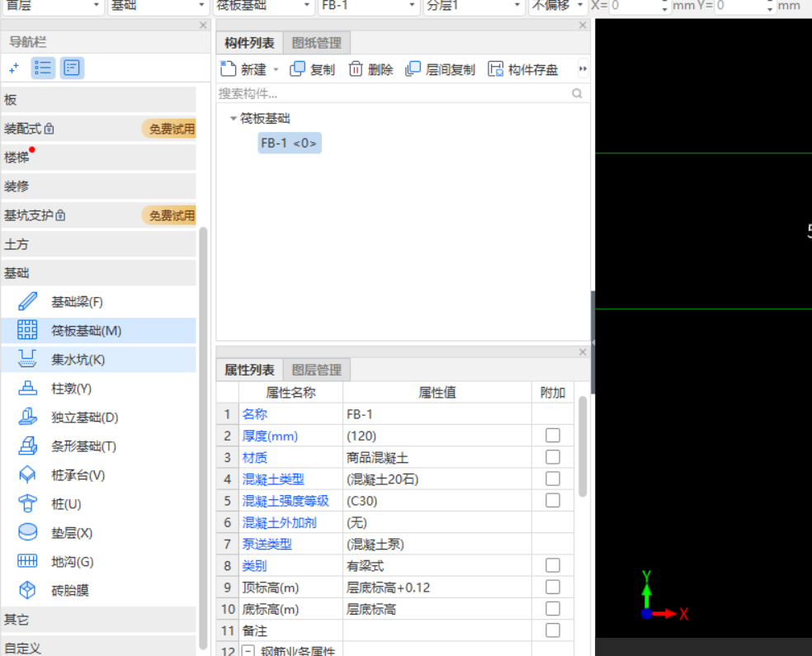Expand the 板 navigation category
Screen dimensions: 812x656
pos(98,100)
